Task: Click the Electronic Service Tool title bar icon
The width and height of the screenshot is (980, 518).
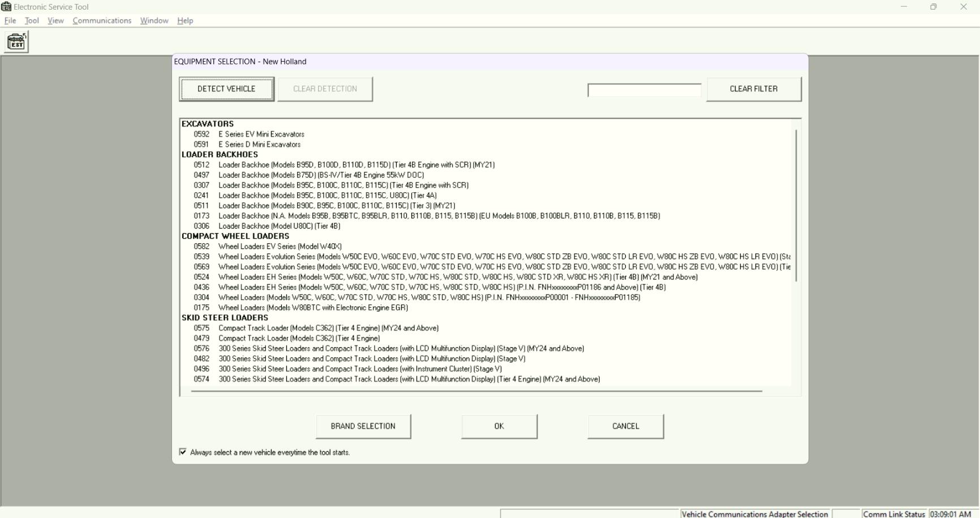Action: pos(6,7)
